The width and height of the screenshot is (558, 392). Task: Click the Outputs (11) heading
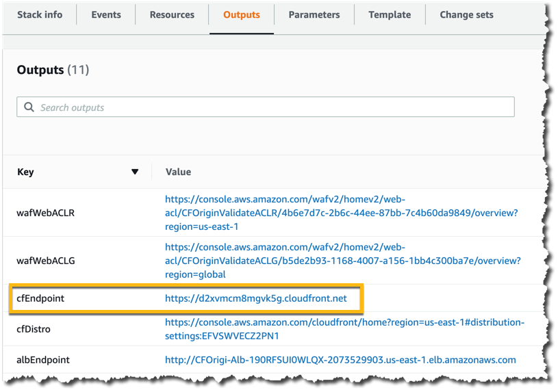tap(53, 70)
